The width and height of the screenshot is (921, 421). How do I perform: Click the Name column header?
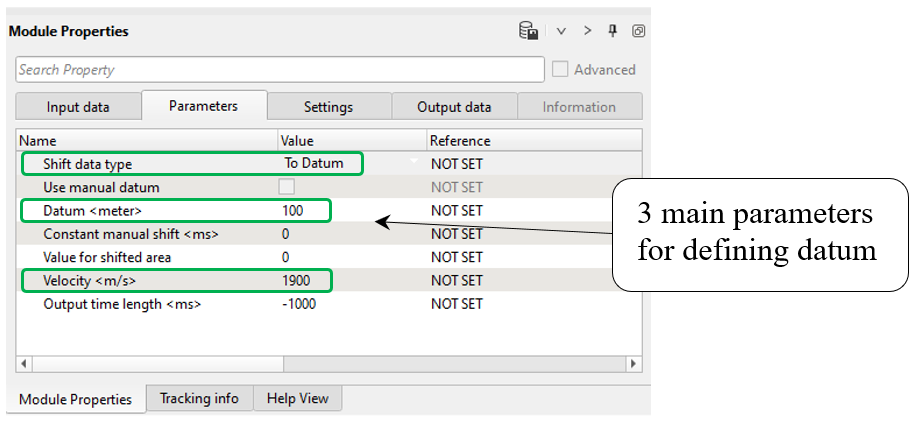(x=147, y=141)
